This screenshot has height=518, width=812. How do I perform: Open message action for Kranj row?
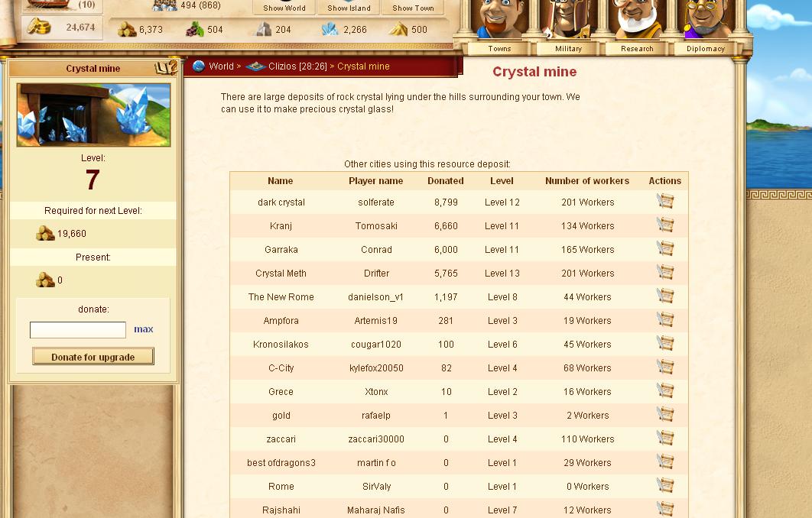coord(665,225)
